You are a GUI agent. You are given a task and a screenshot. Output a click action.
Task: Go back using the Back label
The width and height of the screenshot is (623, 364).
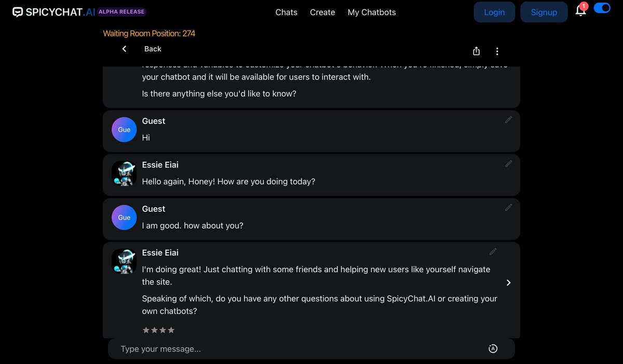click(153, 49)
